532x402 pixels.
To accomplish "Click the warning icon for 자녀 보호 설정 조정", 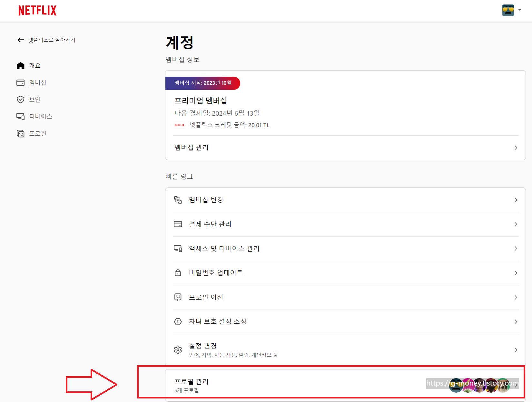I will coord(178,321).
